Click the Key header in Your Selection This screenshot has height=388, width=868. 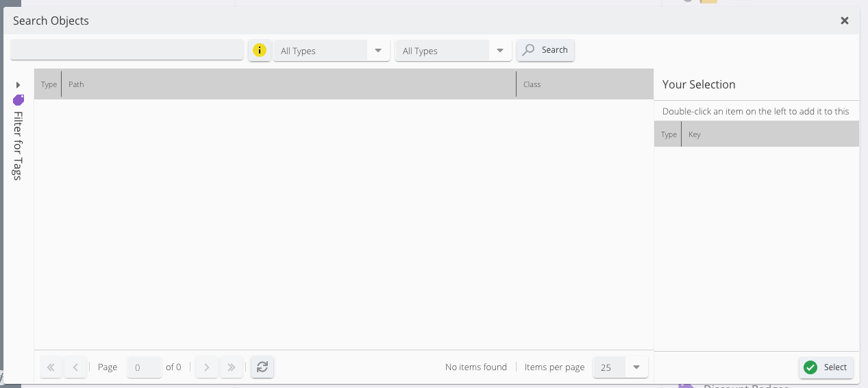tap(769, 134)
